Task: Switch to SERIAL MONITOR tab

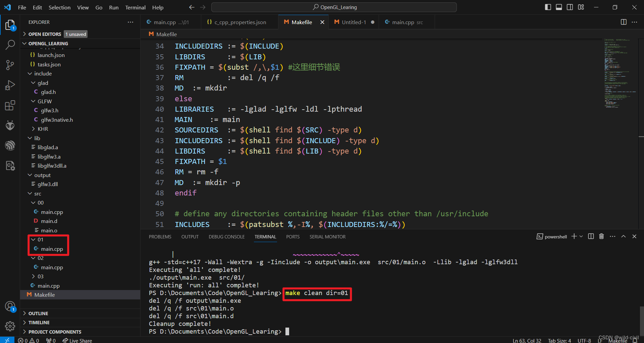Action: tap(327, 237)
